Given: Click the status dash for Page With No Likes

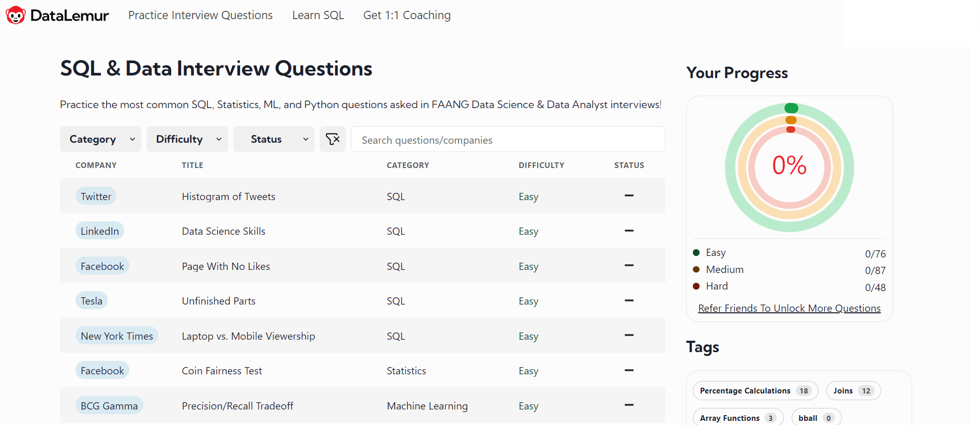Looking at the screenshot, I should (x=629, y=265).
